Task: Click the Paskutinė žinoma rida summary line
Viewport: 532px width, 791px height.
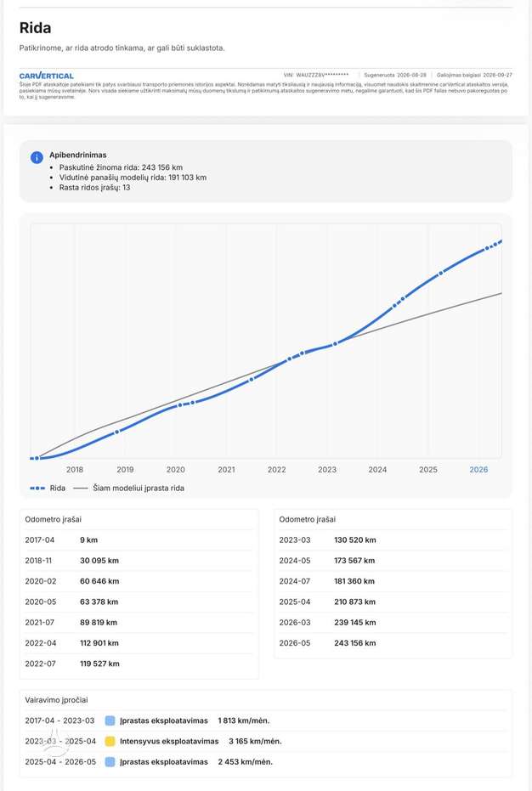Action: tap(122, 167)
